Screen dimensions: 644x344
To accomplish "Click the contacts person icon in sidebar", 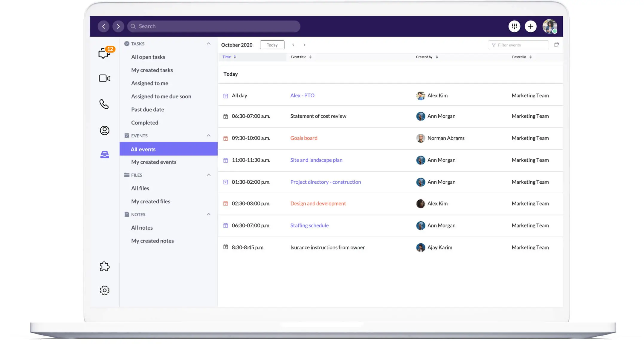I will [104, 130].
